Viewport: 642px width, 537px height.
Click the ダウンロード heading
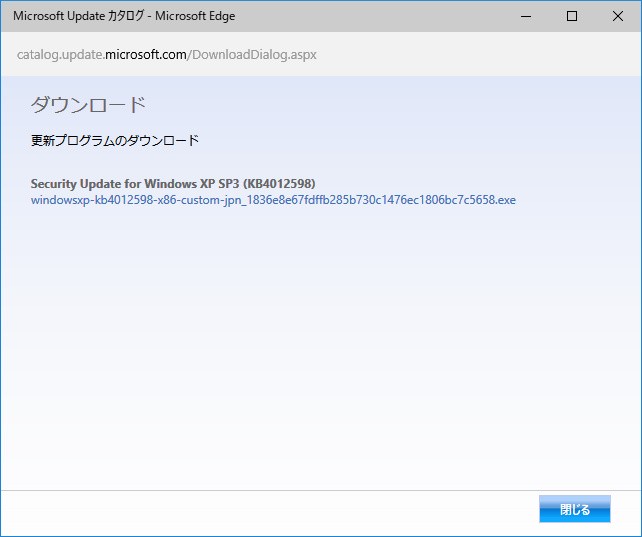tap(88, 105)
